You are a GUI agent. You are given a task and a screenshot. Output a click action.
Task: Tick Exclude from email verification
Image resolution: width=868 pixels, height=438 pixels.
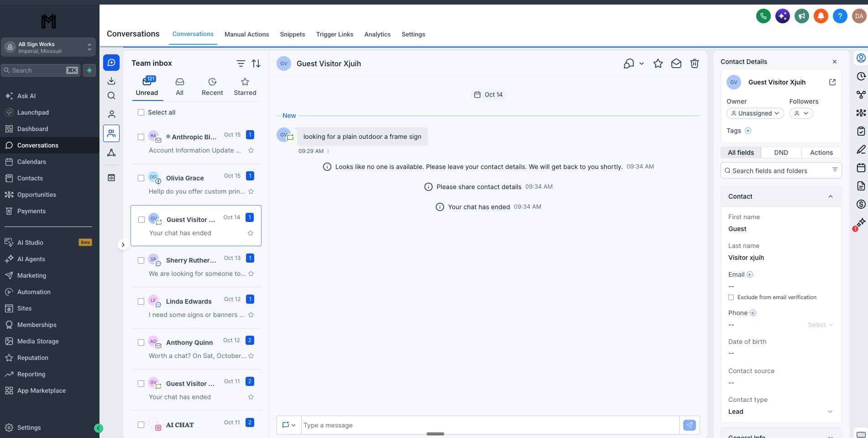pos(731,297)
